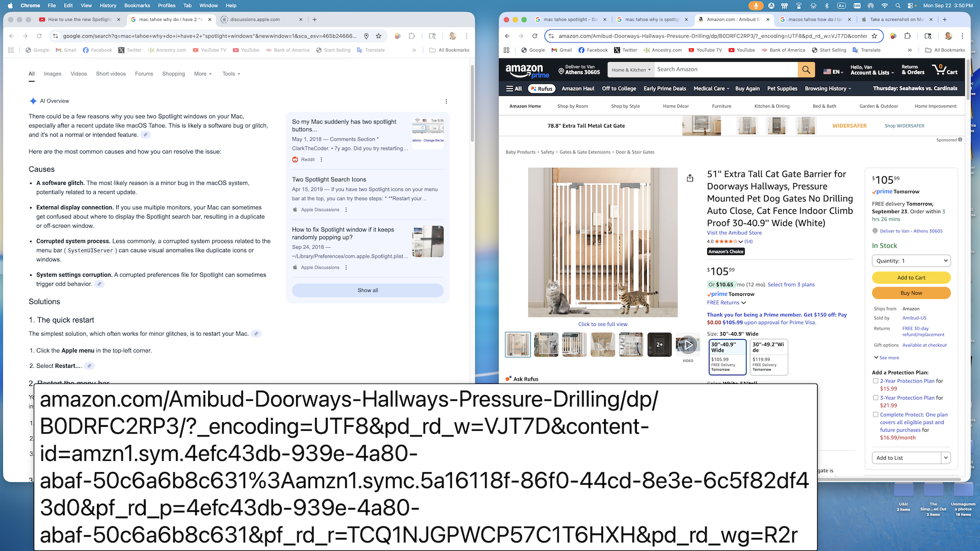Click the profile avatar in the Google window
Viewport: 980px width, 551px height.
coord(453,36)
